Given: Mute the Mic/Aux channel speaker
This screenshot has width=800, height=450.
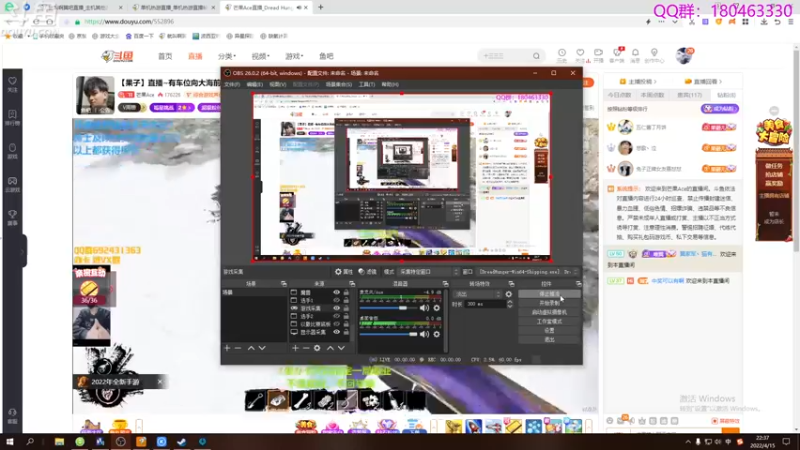Looking at the screenshot, I should pyautogui.click(x=424, y=308).
